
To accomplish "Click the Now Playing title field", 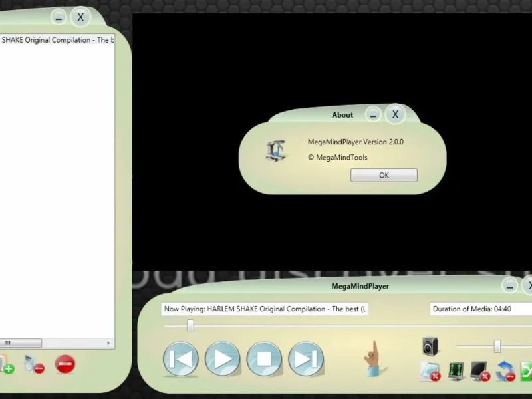I will coord(265,309).
